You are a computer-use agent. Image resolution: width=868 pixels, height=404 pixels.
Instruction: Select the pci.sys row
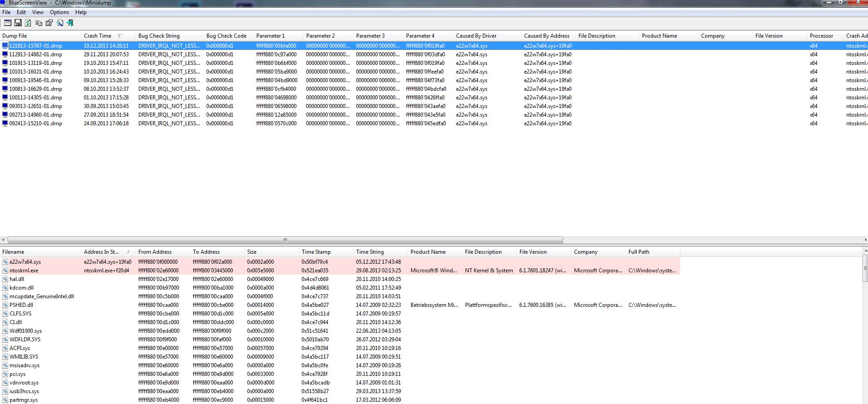(x=340, y=374)
